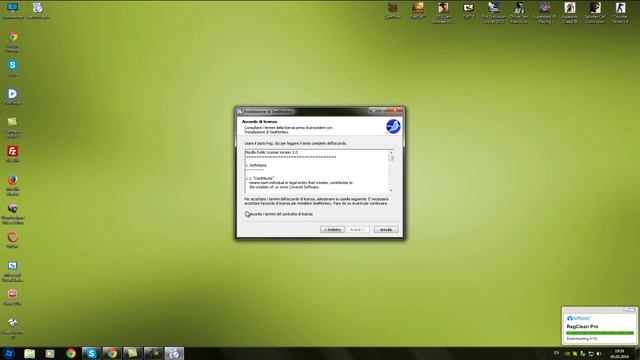Tick the accept license terms checkbox

coord(247,214)
